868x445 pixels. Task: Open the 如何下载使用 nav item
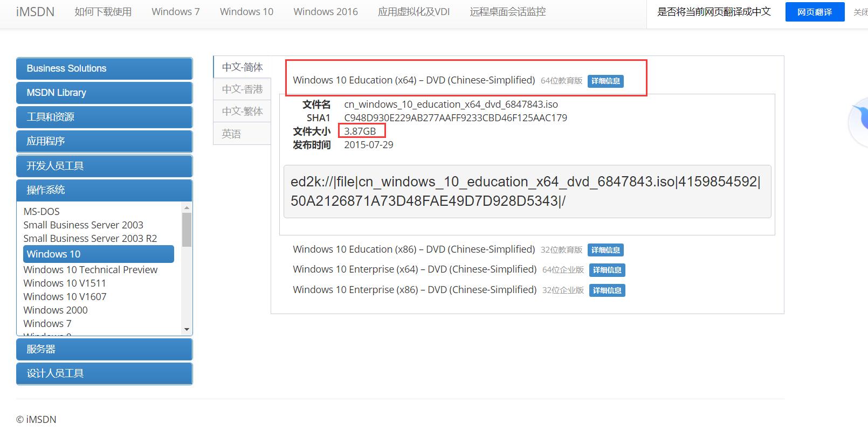click(103, 12)
